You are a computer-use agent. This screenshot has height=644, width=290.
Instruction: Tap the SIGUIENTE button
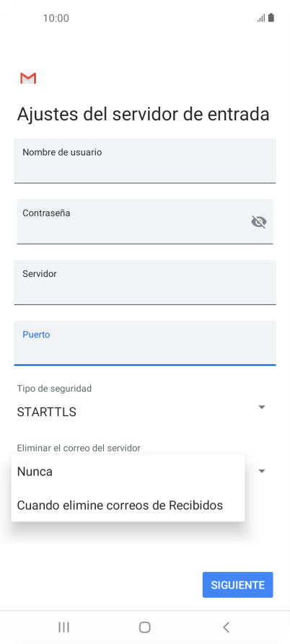click(238, 585)
